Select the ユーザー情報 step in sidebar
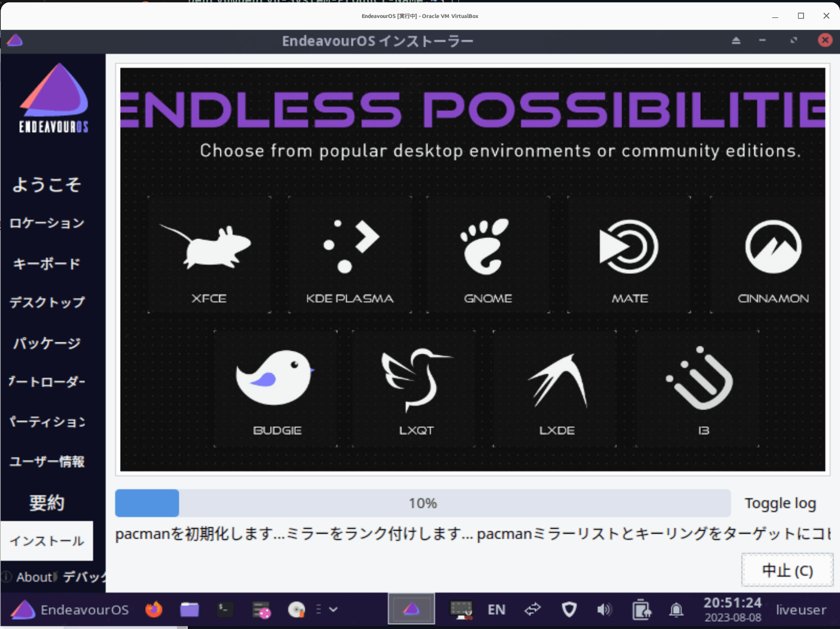Viewport: 840px width, 629px height. click(47, 461)
